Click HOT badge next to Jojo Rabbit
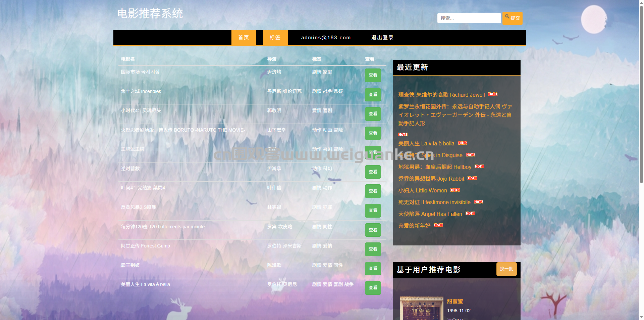The width and height of the screenshot is (644, 320). (472, 178)
